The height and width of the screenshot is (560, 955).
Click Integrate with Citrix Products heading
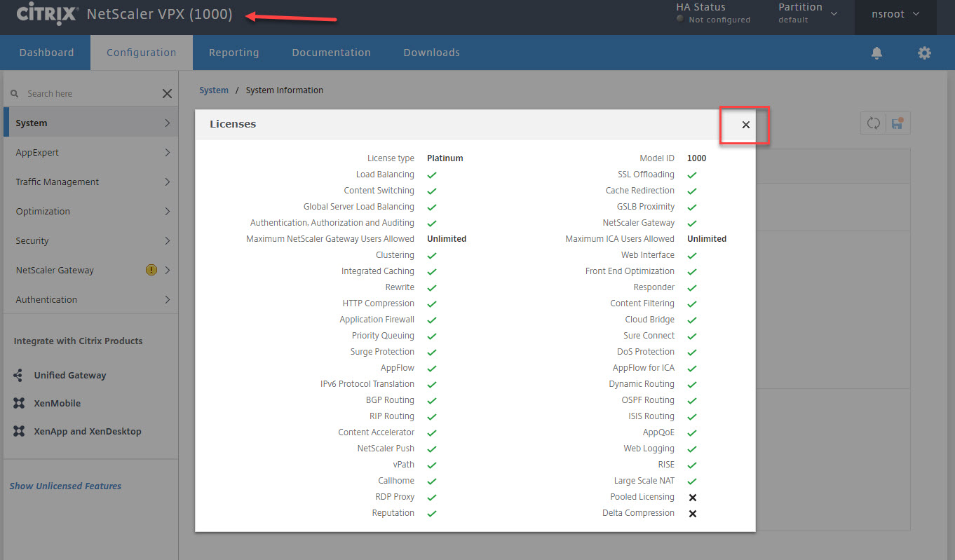[78, 341]
